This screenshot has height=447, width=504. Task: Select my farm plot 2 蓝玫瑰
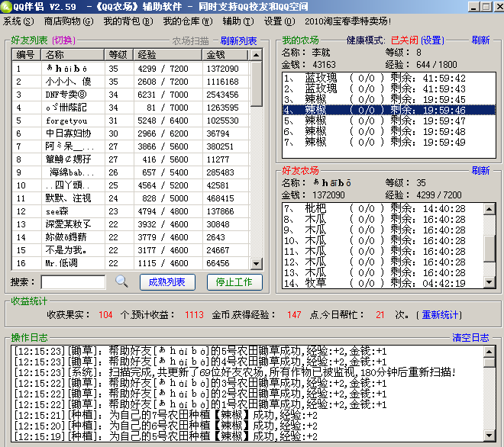[x=389, y=88]
